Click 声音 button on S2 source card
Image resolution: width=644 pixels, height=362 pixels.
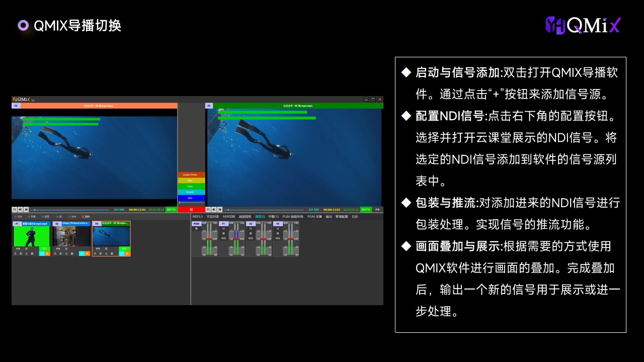58,248
